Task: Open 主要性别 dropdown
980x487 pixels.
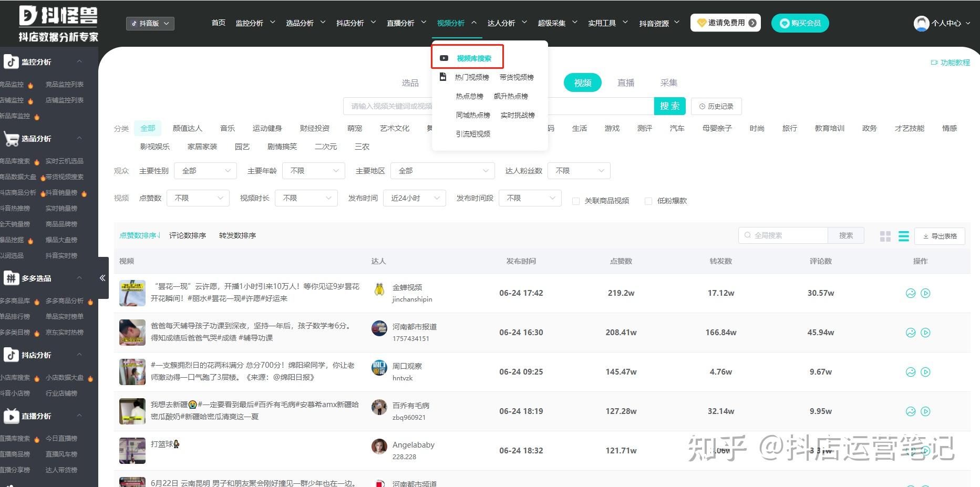Action: click(x=205, y=171)
